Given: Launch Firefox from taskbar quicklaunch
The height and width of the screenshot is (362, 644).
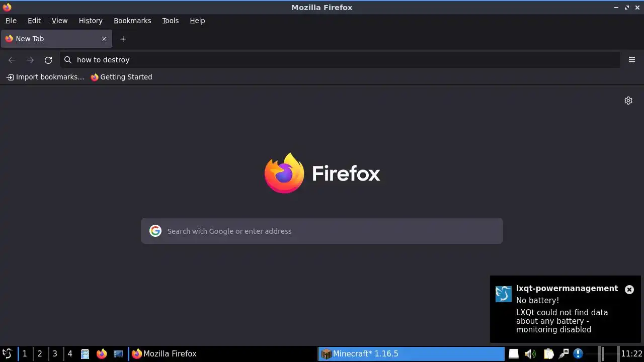Looking at the screenshot, I should click(x=102, y=354).
